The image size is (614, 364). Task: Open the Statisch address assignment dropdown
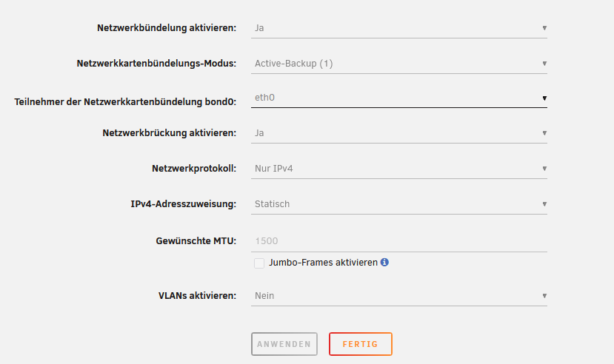point(399,204)
